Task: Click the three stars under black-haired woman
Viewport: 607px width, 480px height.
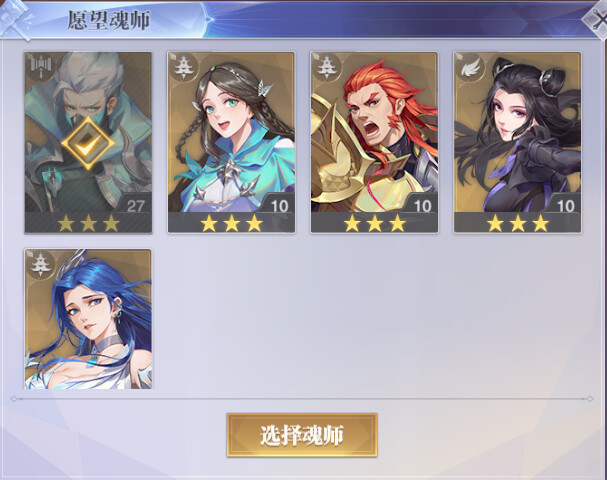Action: [x=518, y=223]
